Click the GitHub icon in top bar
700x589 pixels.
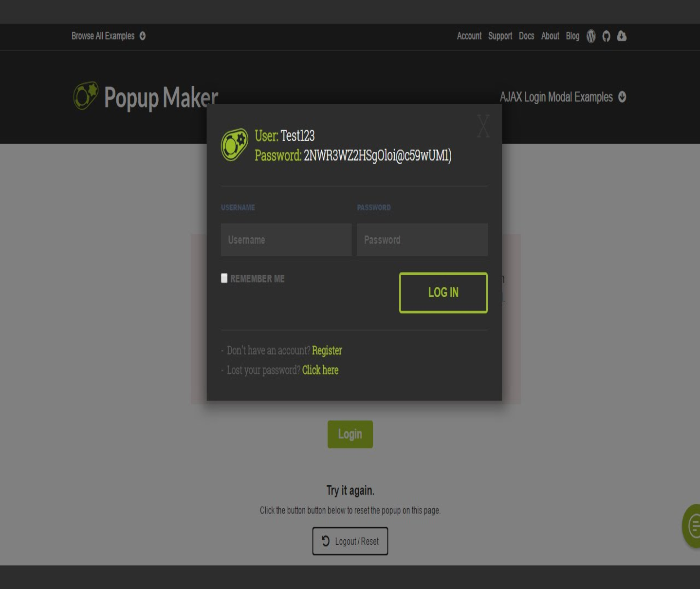[x=606, y=36]
